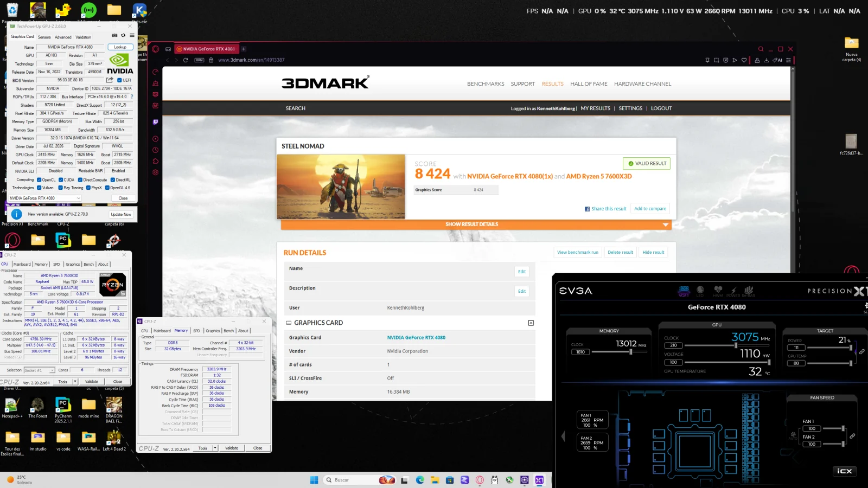This screenshot has height=488, width=868.
Task: Switch to Advanced tab in GPU-Z
Action: point(63,37)
